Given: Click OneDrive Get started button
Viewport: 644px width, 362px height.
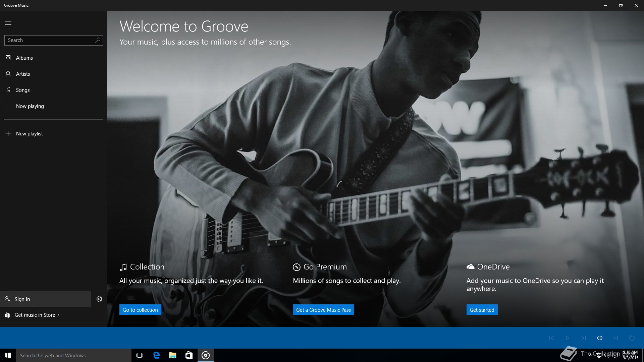Looking at the screenshot, I should pyautogui.click(x=482, y=310).
